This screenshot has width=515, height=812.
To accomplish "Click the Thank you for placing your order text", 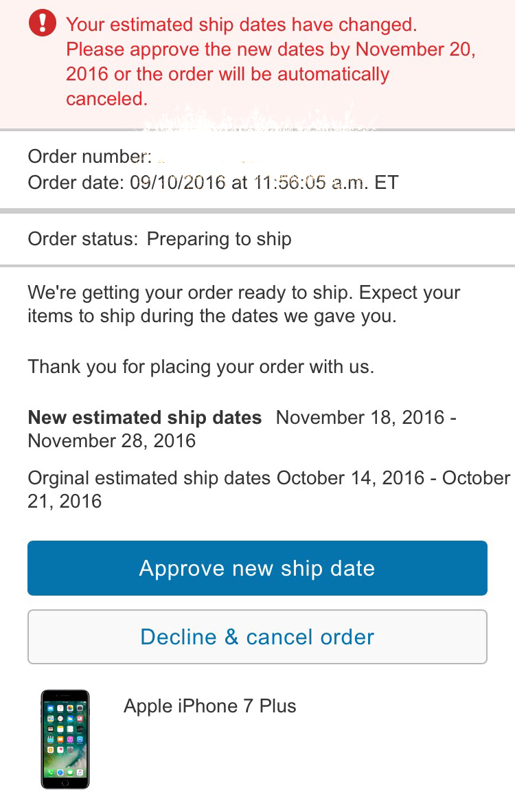I will [x=201, y=366].
